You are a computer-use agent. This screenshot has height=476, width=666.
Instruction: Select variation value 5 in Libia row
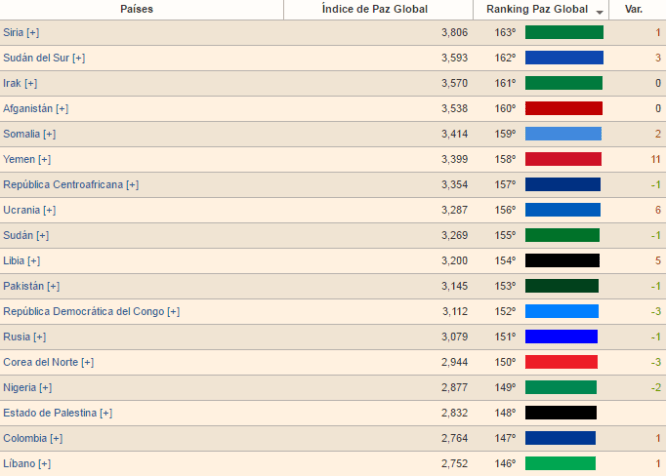coord(658,261)
